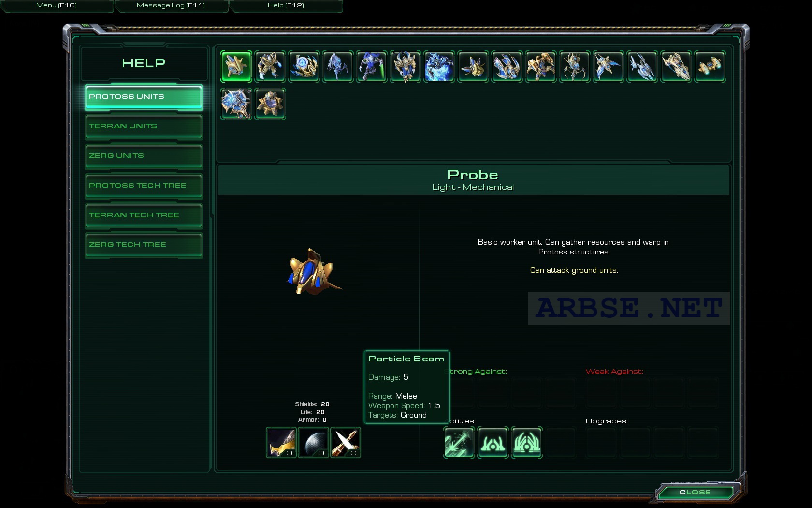Click the "Armor: 0" stat
The height and width of the screenshot is (508, 812).
click(312, 419)
